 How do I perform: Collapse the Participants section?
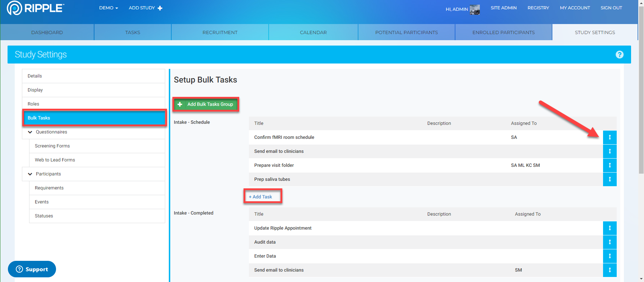(x=30, y=174)
